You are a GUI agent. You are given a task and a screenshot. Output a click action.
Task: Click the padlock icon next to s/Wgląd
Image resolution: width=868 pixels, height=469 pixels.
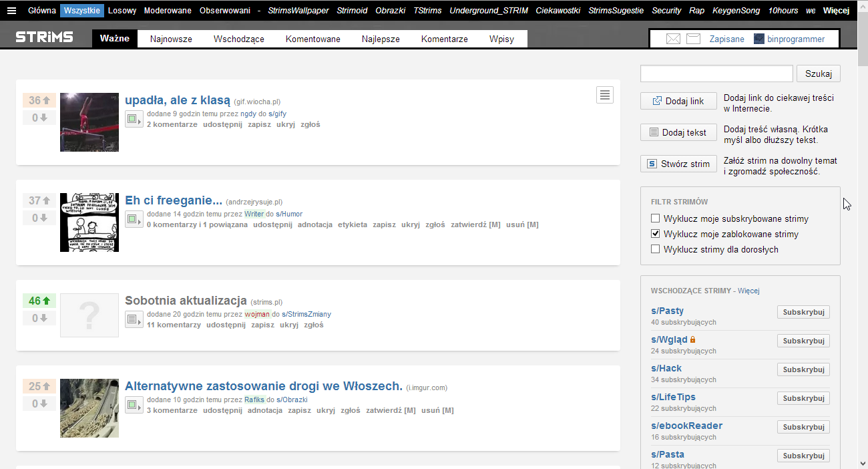[x=693, y=339]
